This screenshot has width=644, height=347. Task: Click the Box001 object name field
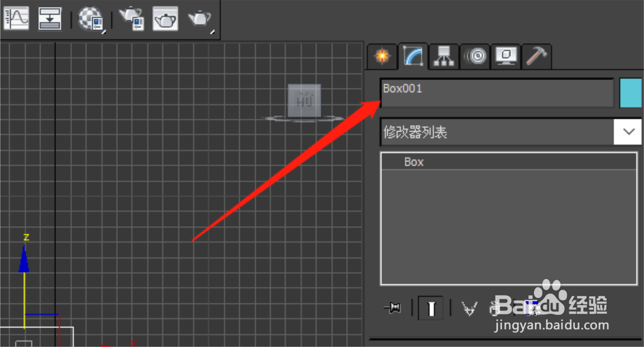tap(497, 93)
